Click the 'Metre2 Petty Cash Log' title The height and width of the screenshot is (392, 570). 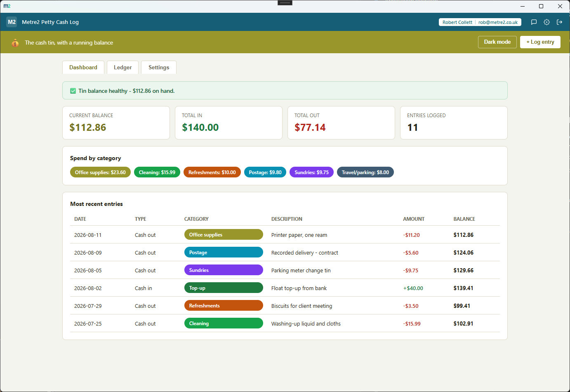[x=50, y=22]
